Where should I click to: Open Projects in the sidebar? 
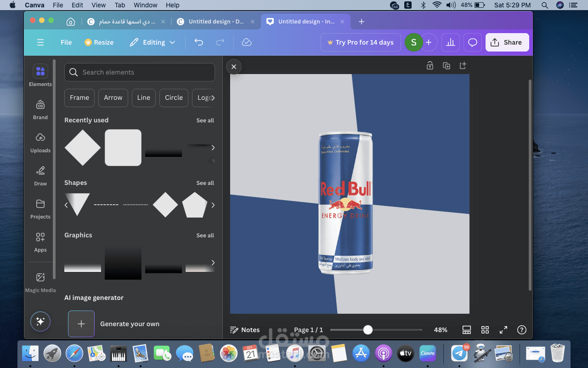[40, 209]
